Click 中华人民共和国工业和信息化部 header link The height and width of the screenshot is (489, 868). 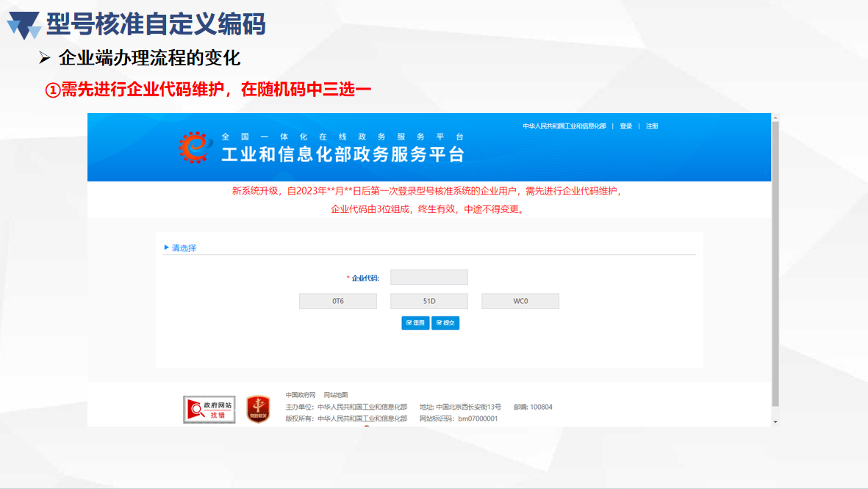pos(564,126)
